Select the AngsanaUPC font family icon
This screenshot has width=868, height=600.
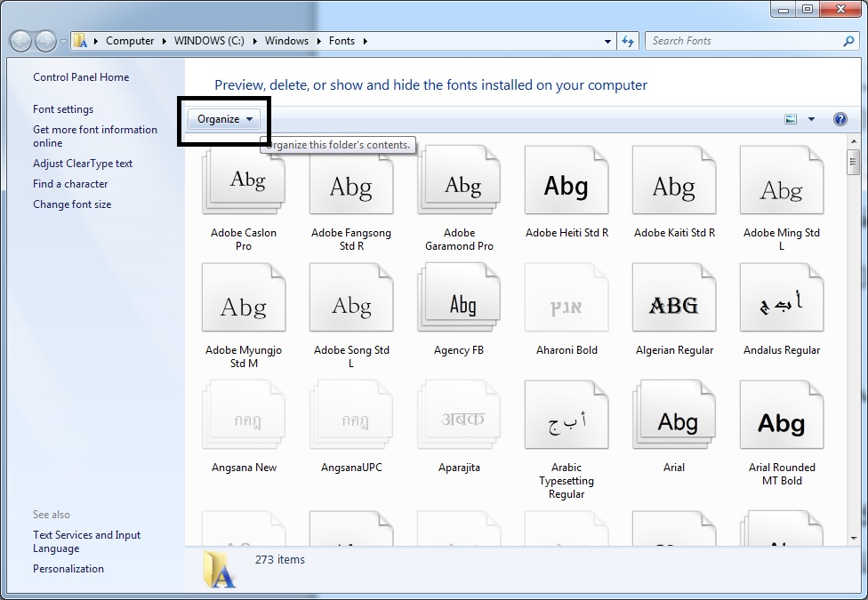click(x=351, y=414)
